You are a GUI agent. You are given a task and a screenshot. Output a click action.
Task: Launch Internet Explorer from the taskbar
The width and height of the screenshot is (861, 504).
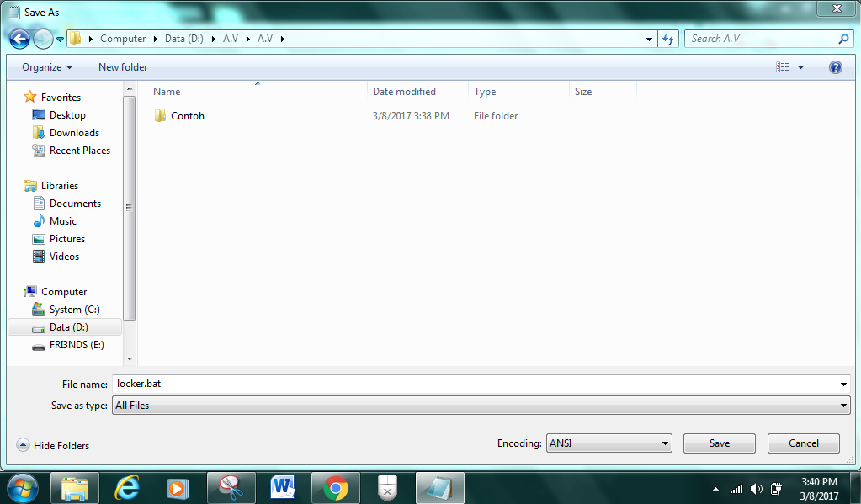coord(126,488)
